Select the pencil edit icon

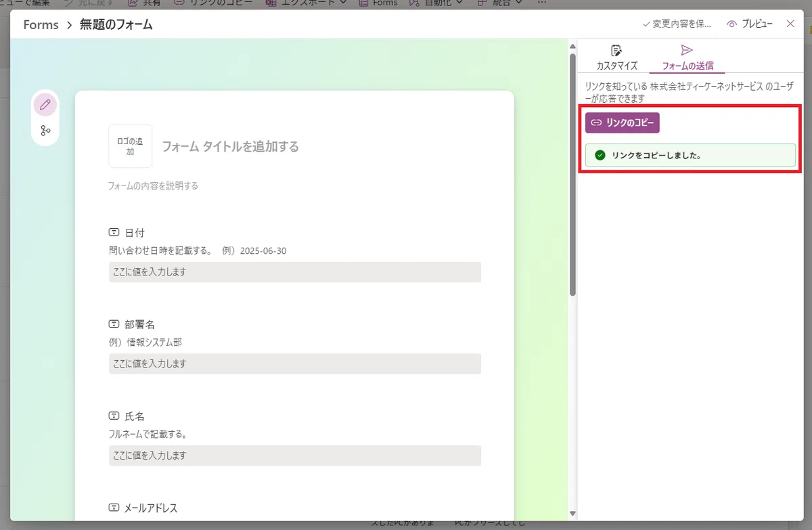(x=45, y=105)
